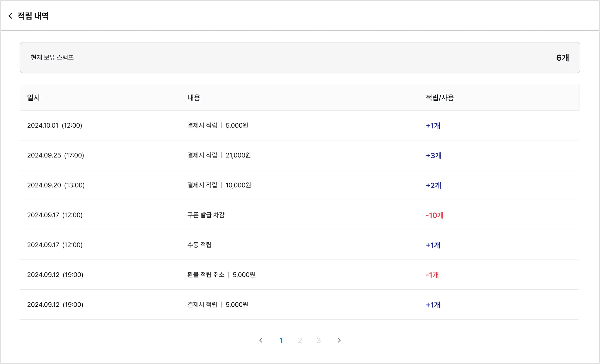Select the 2024.10.01 (12:00) row date
The width and height of the screenshot is (600, 364).
(x=54, y=126)
